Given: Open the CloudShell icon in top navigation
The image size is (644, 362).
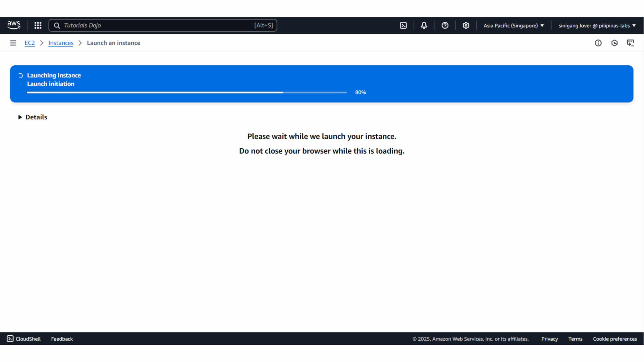Looking at the screenshot, I should (x=403, y=25).
